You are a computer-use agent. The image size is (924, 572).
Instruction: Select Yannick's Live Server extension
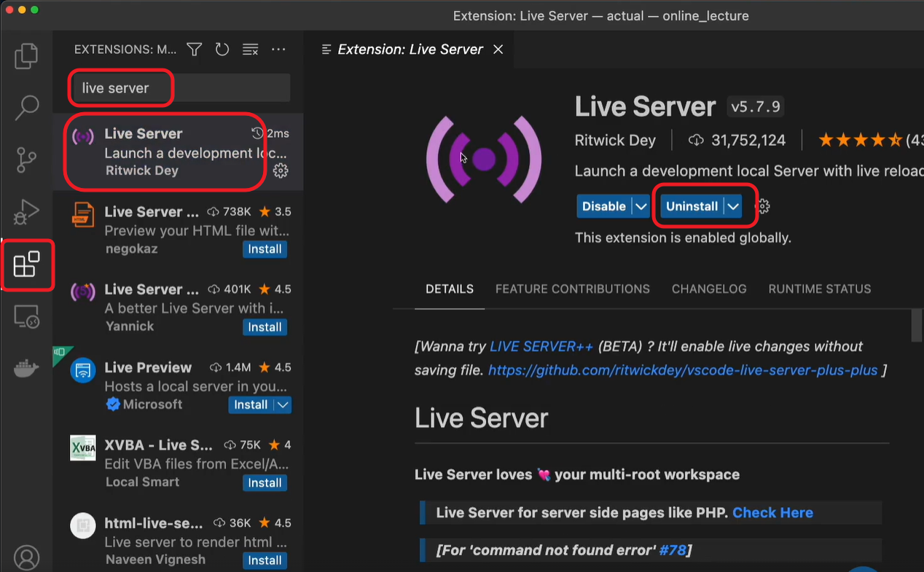click(x=178, y=308)
